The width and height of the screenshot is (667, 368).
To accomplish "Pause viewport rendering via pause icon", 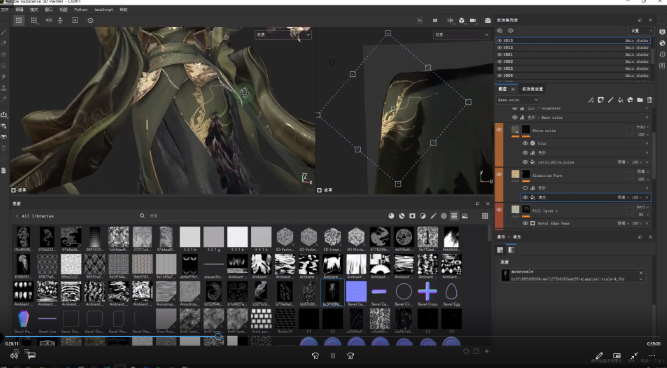I will coord(435,20).
